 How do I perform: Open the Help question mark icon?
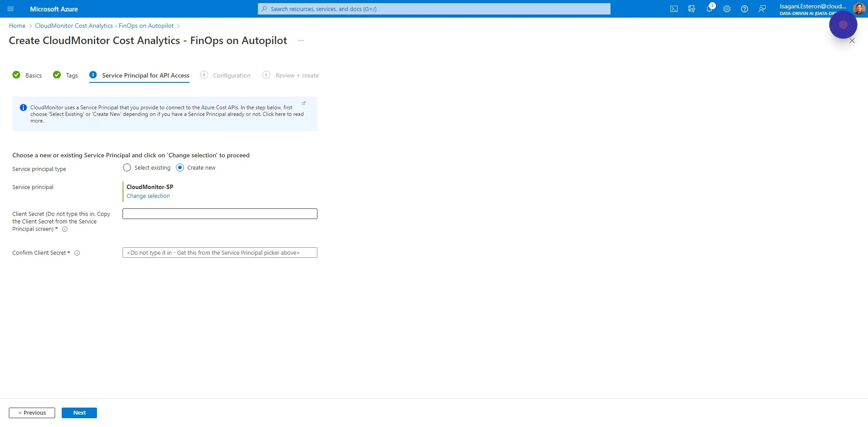tap(745, 9)
